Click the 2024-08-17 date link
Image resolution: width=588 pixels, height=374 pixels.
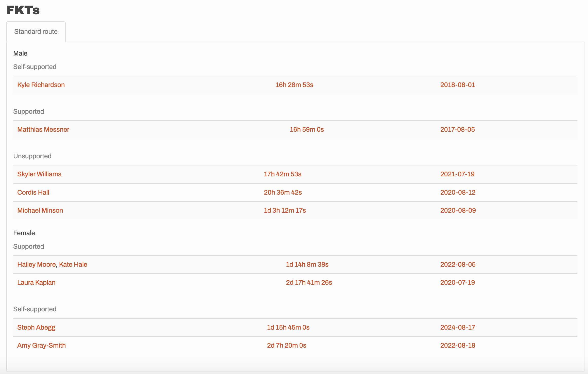point(458,327)
